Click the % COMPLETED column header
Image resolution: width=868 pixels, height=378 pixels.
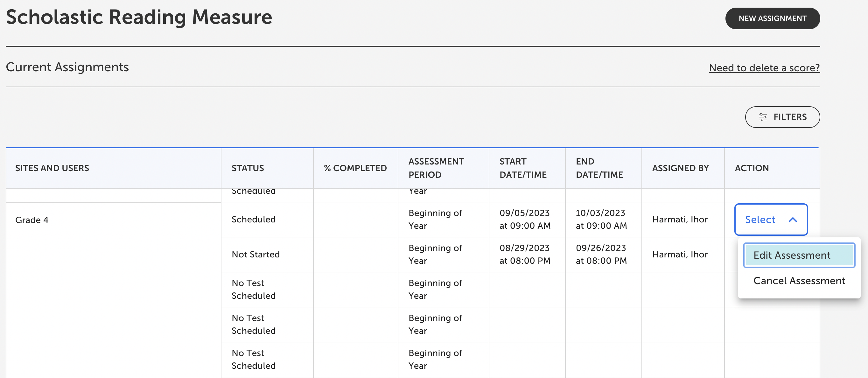tap(355, 168)
